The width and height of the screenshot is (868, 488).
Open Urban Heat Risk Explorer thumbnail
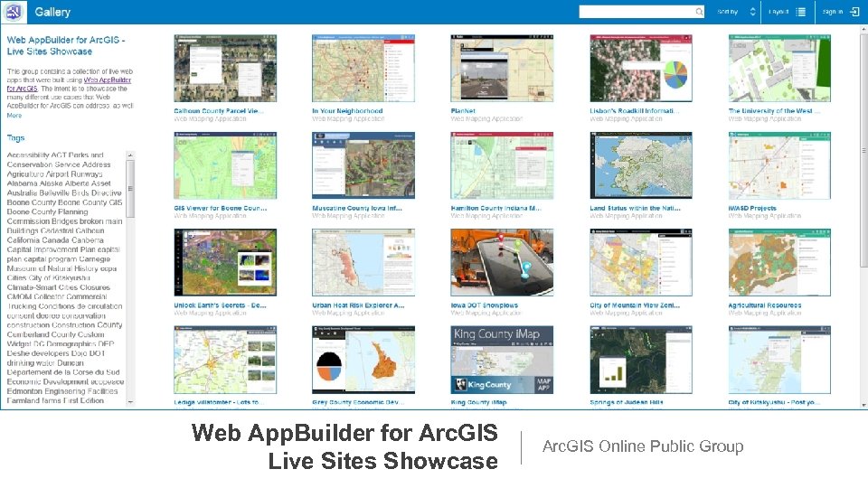tap(363, 262)
